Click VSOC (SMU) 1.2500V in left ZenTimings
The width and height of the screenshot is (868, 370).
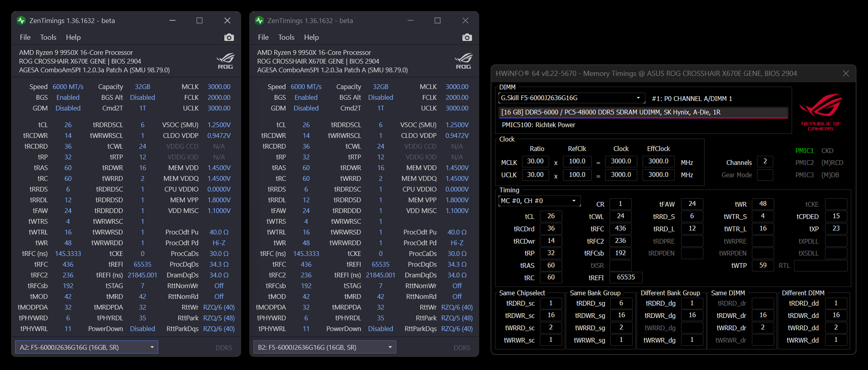point(219,125)
